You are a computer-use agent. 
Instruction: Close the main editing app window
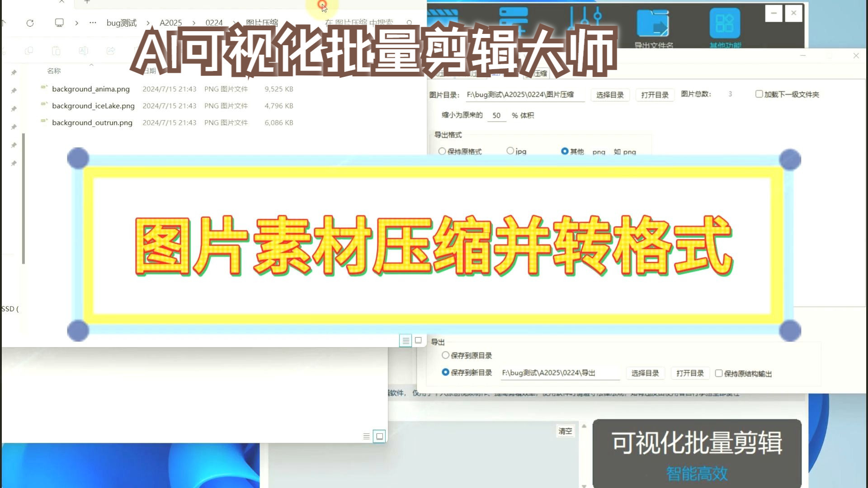click(x=793, y=13)
